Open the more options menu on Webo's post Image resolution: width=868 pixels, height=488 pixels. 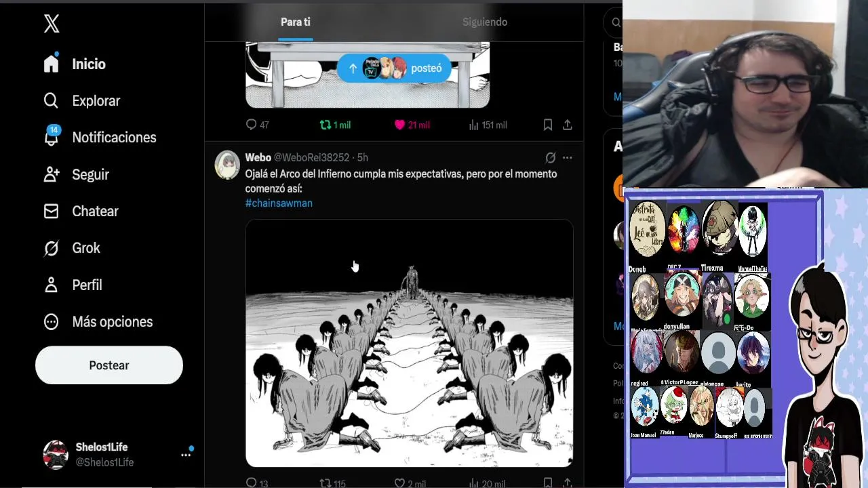568,158
